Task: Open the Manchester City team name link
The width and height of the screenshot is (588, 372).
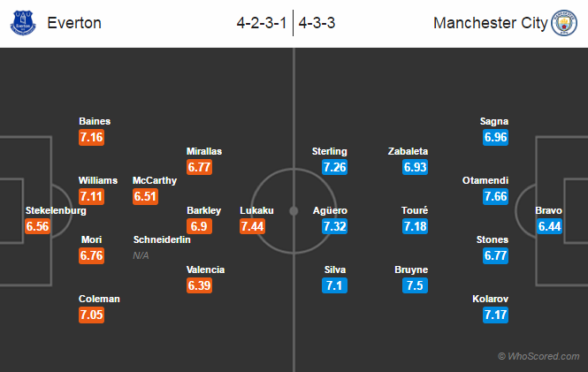Action: tap(490, 23)
